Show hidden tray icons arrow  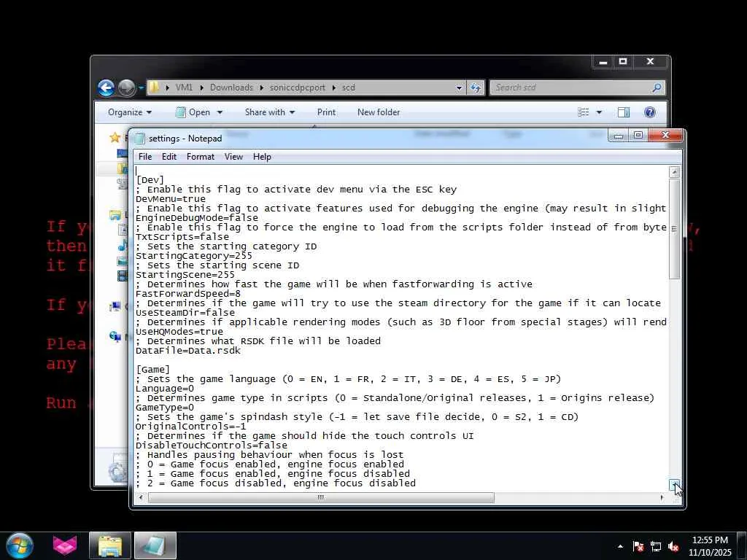coord(620,546)
